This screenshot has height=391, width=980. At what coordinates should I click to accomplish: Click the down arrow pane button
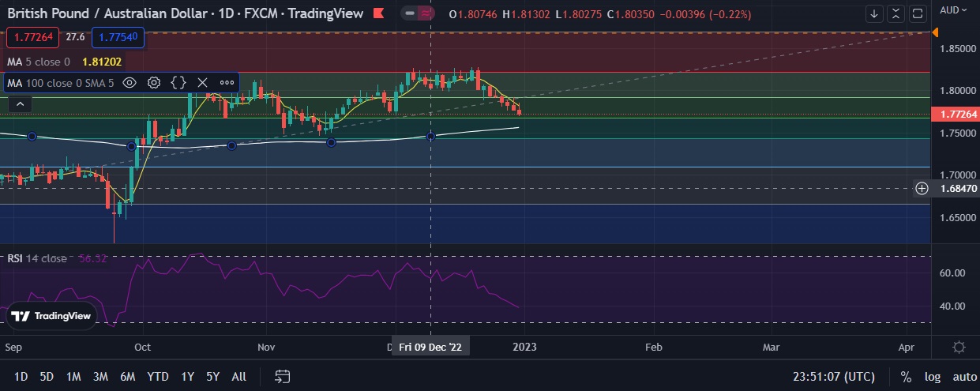pyautogui.click(x=874, y=13)
